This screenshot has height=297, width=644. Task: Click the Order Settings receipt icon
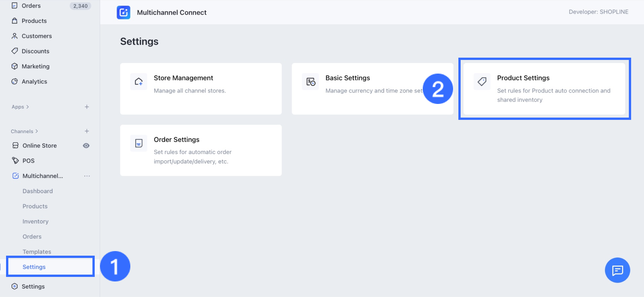tap(139, 143)
